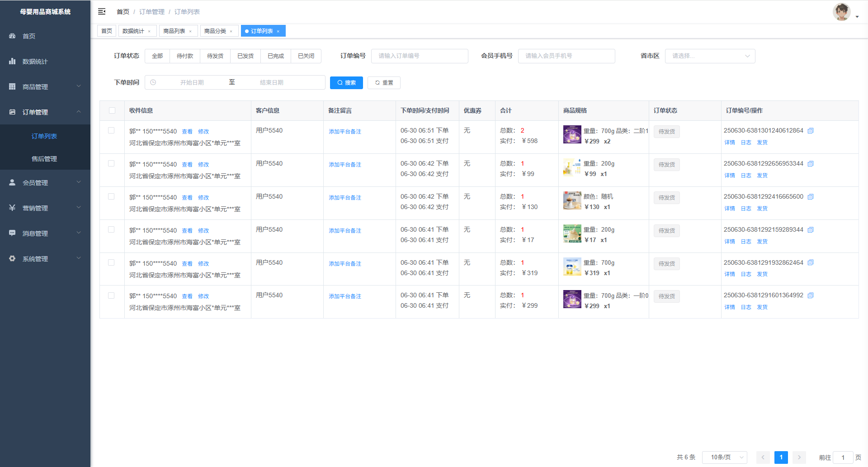Image resolution: width=868 pixels, height=467 pixels.
Task: Close the 商品分类 tab
Action: coord(231,31)
